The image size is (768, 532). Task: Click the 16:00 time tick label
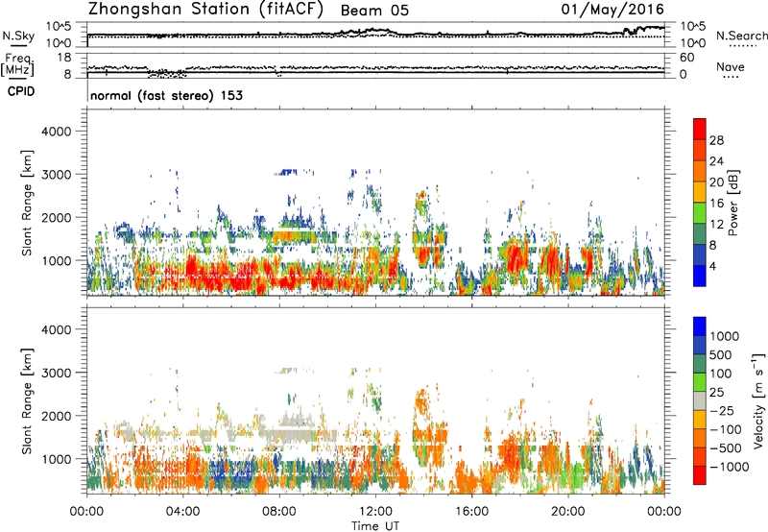pos(471,512)
